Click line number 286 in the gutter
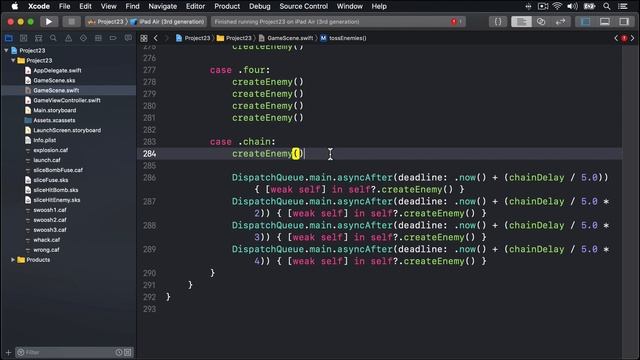Image resolution: width=640 pixels, height=360 pixels. [149, 178]
